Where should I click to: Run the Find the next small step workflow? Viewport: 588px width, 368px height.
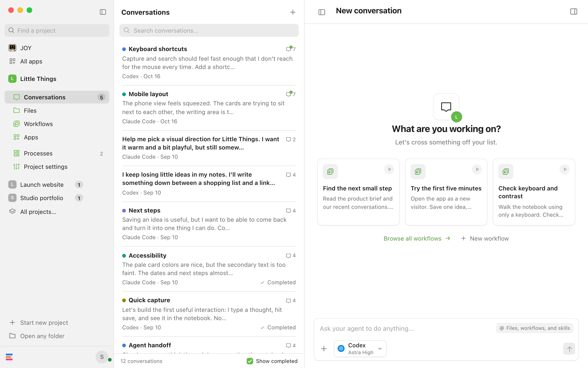[390, 170]
